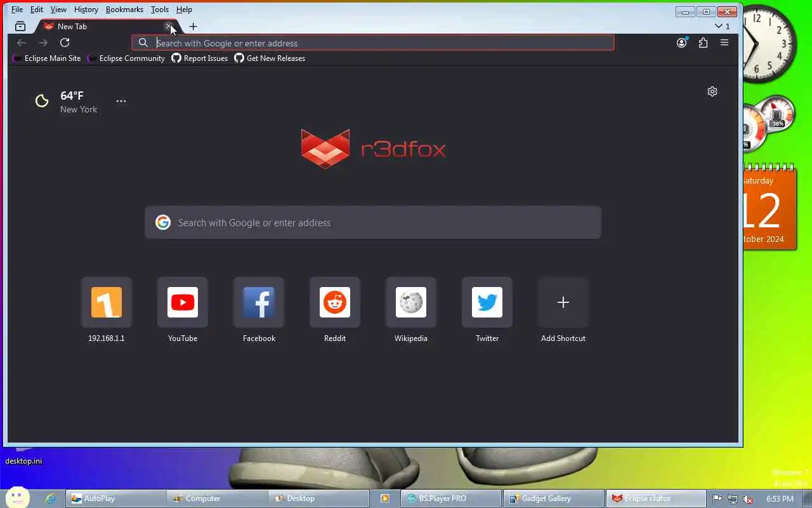This screenshot has height=508, width=812.
Task: Open the 192.168.1.1 shortcut tile
Action: [x=107, y=311]
